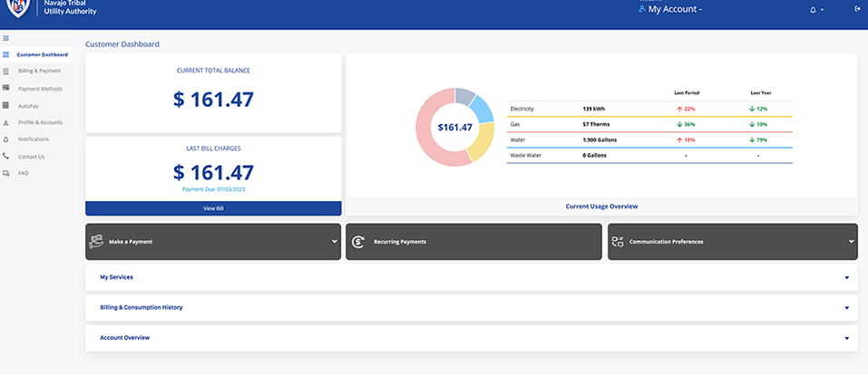The image size is (868, 375).
Task: Open the FAQ item in the sidebar
Action: coord(24,173)
